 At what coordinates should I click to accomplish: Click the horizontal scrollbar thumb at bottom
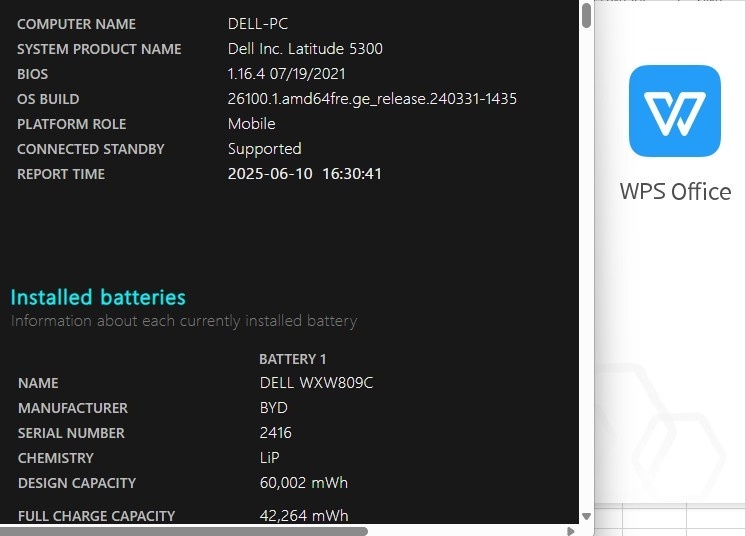tap(183, 531)
